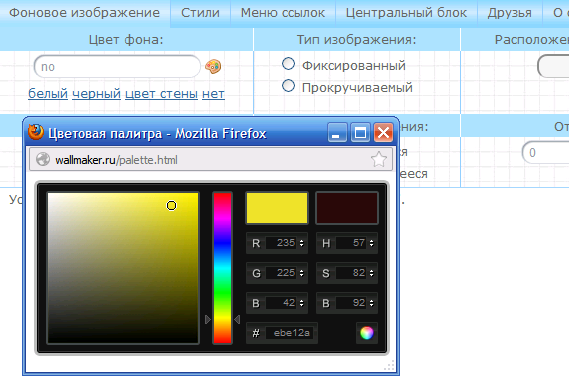Switch to the Стили tab
The height and width of the screenshot is (388, 569).
pyautogui.click(x=200, y=13)
